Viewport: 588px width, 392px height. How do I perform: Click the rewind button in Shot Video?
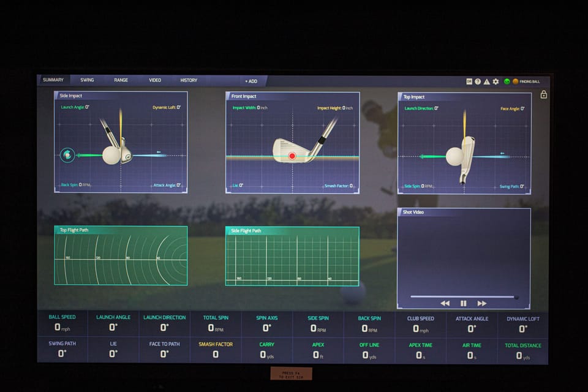tap(445, 302)
